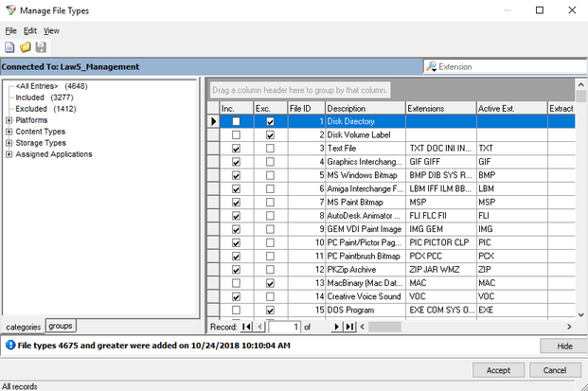Click the app icon in title bar
This screenshot has height=391, width=588.
[x=10, y=10]
